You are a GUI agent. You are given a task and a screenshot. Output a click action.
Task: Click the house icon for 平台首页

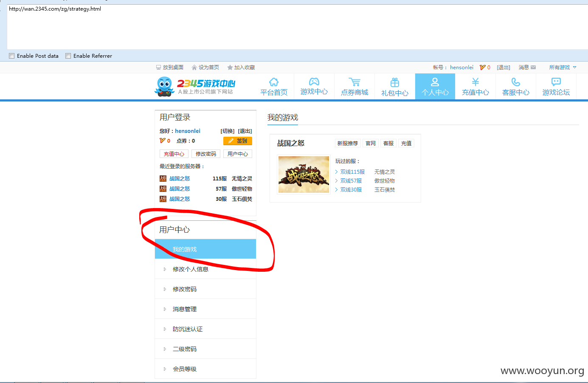(x=274, y=82)
